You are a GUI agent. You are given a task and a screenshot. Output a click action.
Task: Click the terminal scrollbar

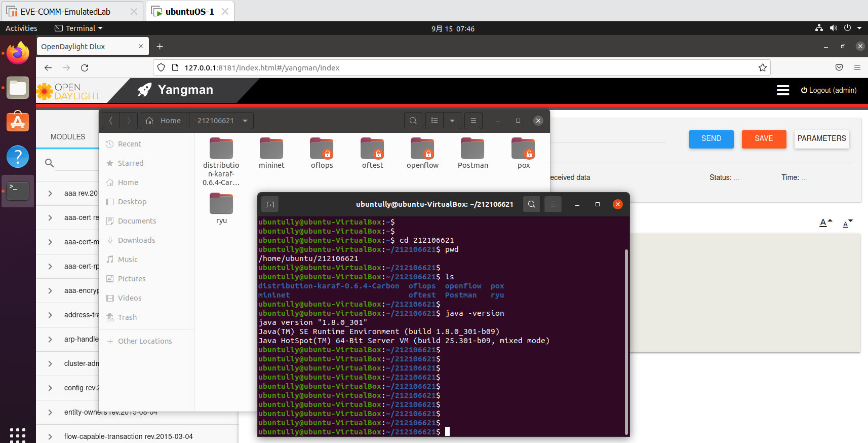coord(626,342)
